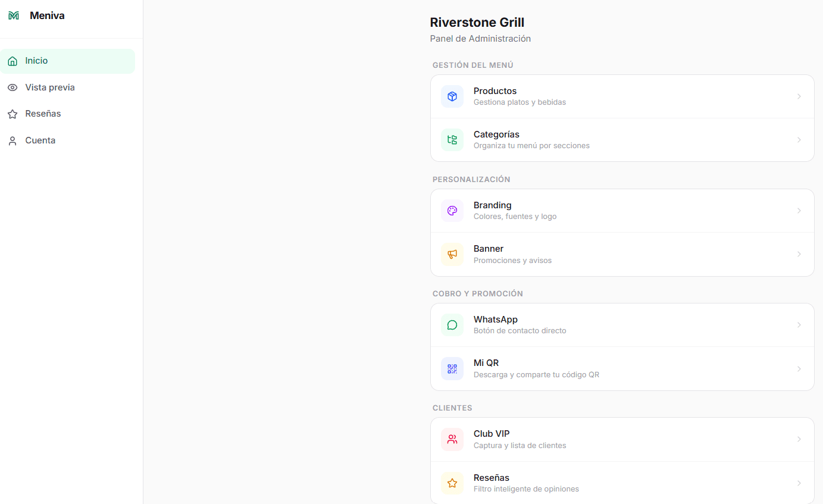Image resolution: width=823 pixels, height=504 pixels.
Task: Expand the Clientes Reseñas row chevron
Action: [x=799, y=483]
